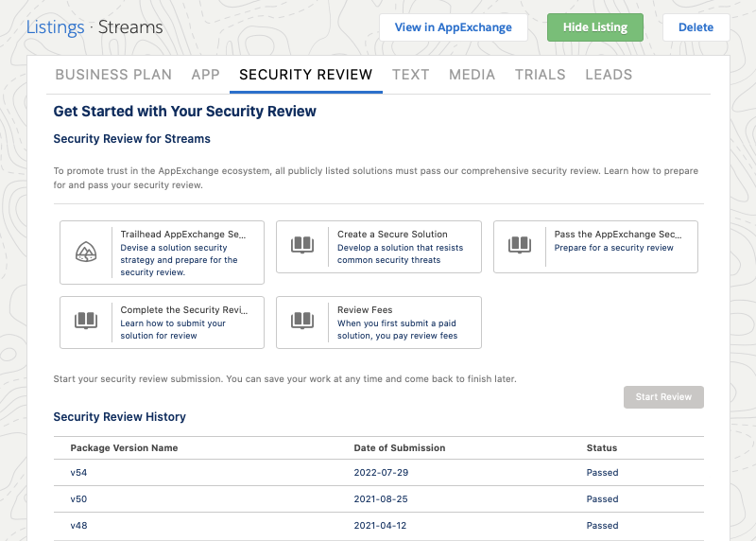756x541 pixels.
Task: Click the Start Review button
Action: pos(663,396)
